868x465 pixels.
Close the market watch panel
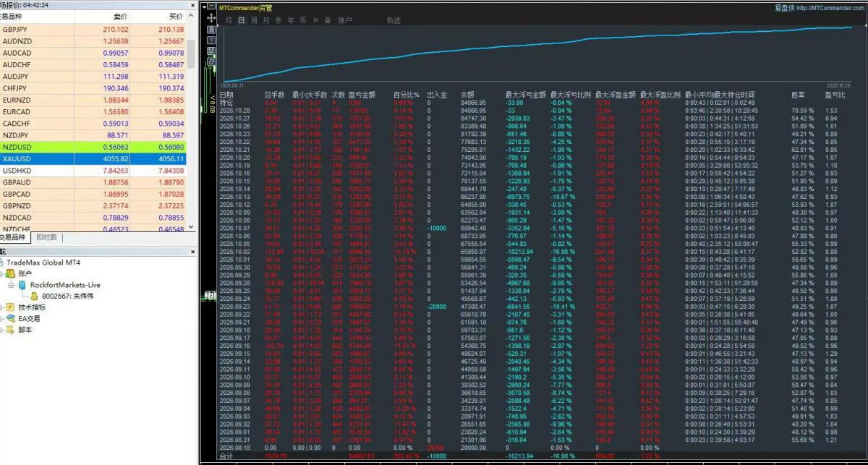pyautogui.click(x=192, y=4)
